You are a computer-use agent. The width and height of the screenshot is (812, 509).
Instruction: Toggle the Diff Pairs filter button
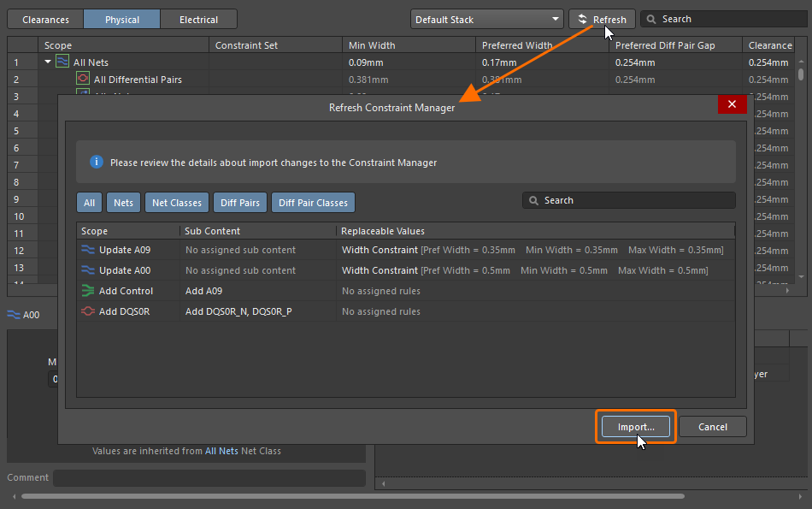[240, 203]
